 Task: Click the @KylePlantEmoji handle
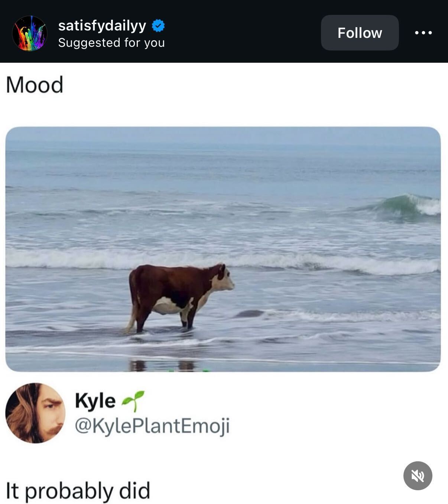(x=152, y=425)
